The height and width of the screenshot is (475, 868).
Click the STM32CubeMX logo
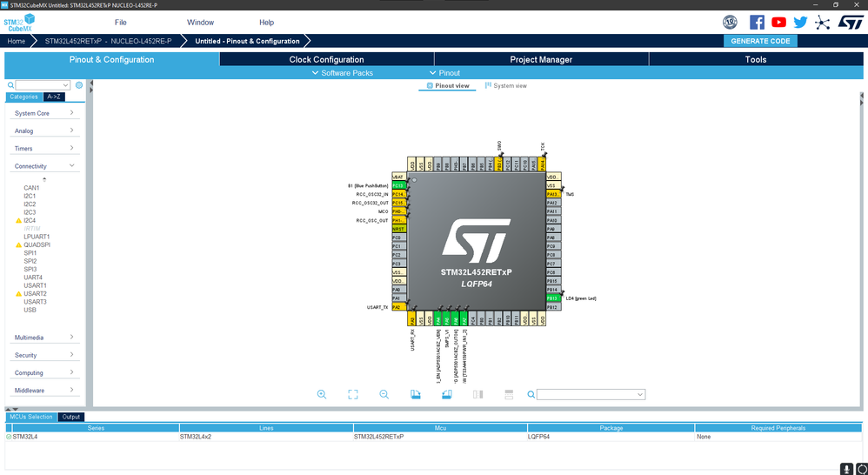[19, 23]
